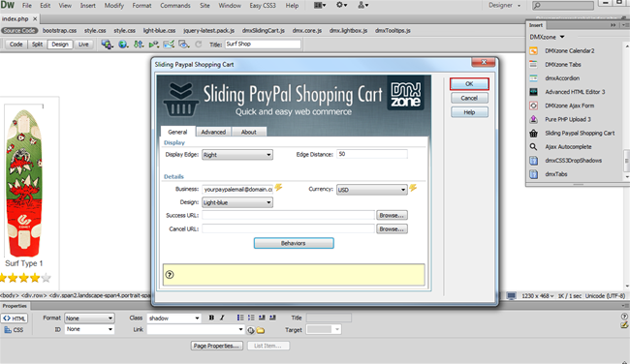Screen dimensions: 630x364
Task: Click the lightning bolt beside Business field
Action: click(x=278, y=188)
